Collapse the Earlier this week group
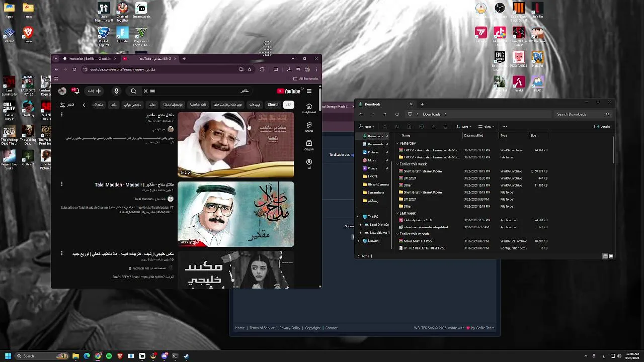Viewport: 644px width, 362px height. (397, 164)
